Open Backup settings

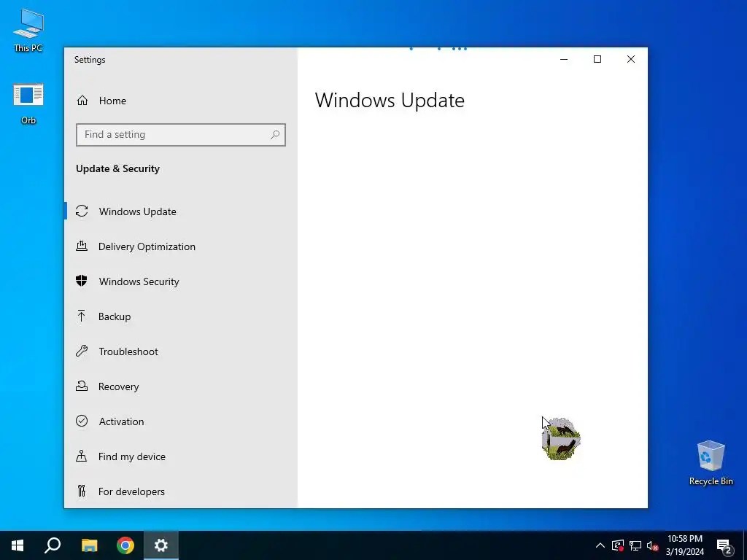(x=181, y=316)
